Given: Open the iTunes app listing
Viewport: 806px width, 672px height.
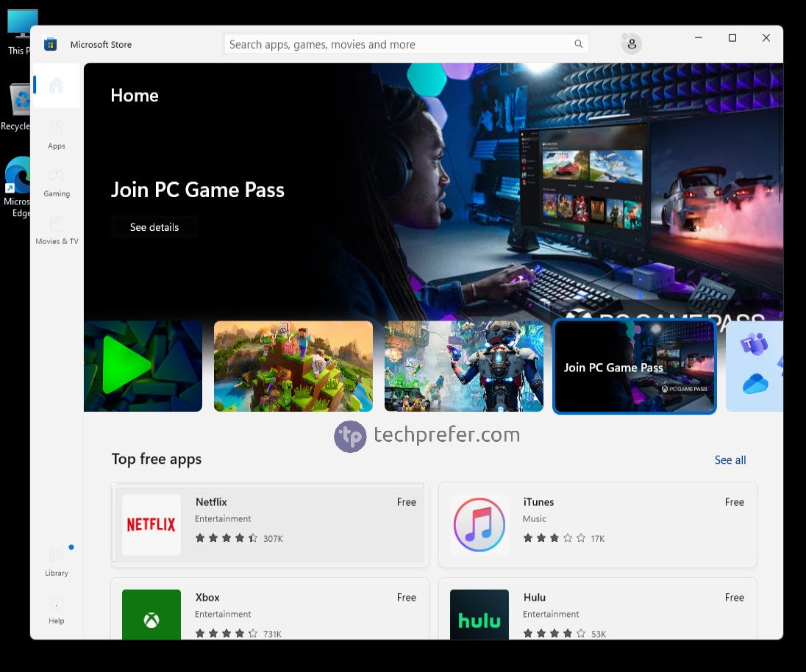Looking at the screenshot, I should 596,525.
